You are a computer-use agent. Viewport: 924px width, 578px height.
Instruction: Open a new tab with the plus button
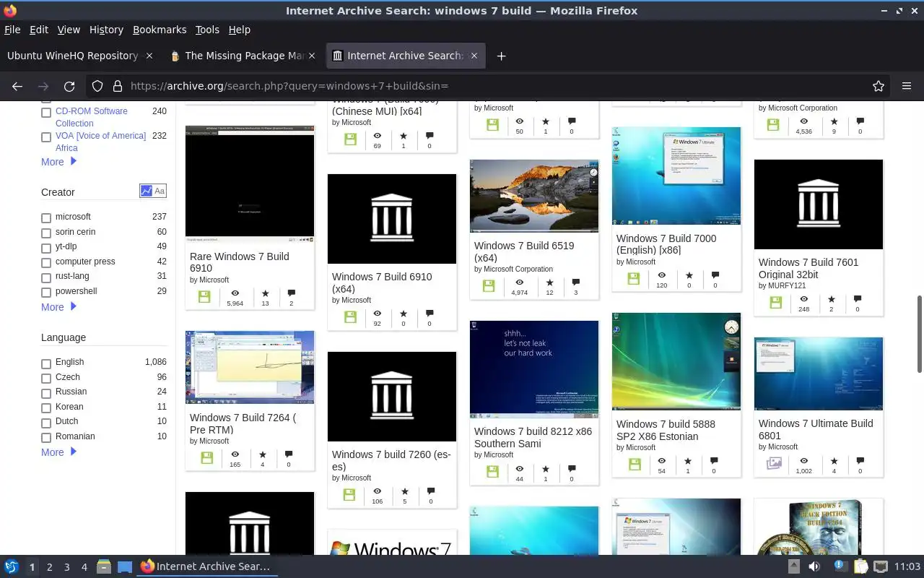(x=501, y=56)
